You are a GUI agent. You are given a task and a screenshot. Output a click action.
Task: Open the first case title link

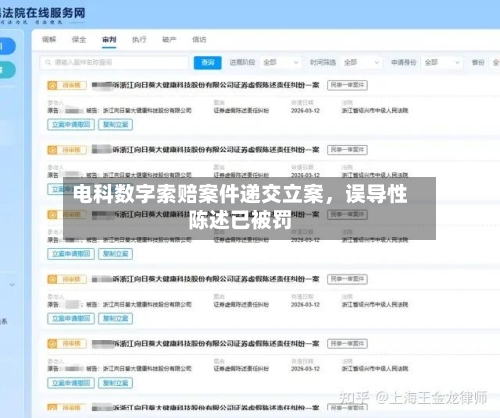[x=206, y=85]
